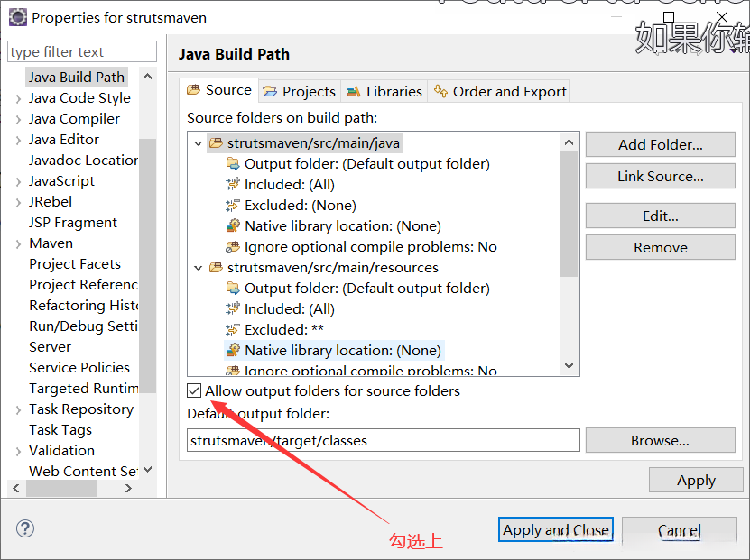Screen dimensions: 750x560
Task: Expand the Java Code Style category
Action: coord(18,99)
